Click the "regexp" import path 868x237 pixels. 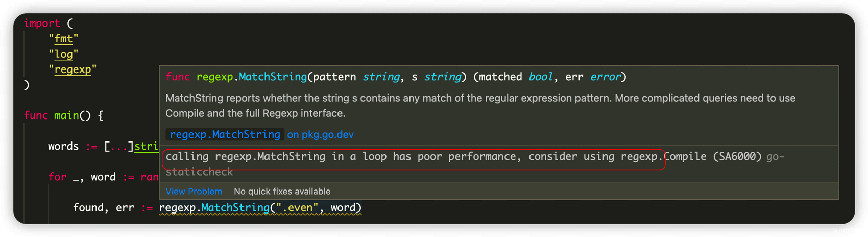(x=73, y=69)
